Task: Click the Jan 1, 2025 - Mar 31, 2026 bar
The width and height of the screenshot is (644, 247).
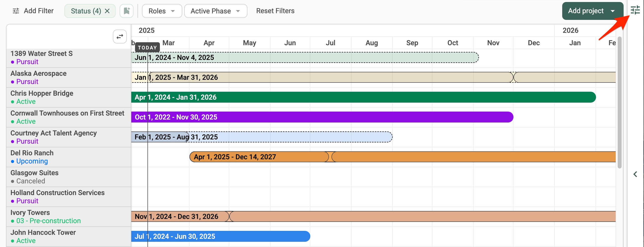Action: [373, 78]
